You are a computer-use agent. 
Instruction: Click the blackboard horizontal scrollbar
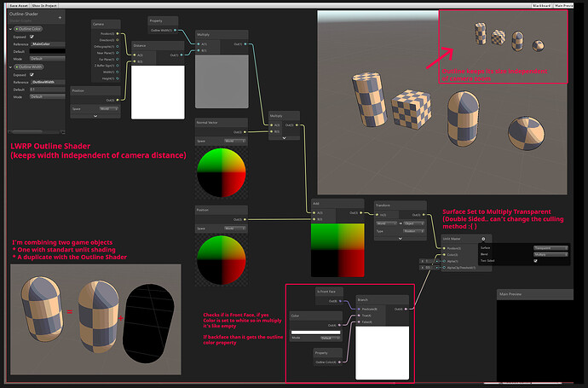click(x=27, y=131)
